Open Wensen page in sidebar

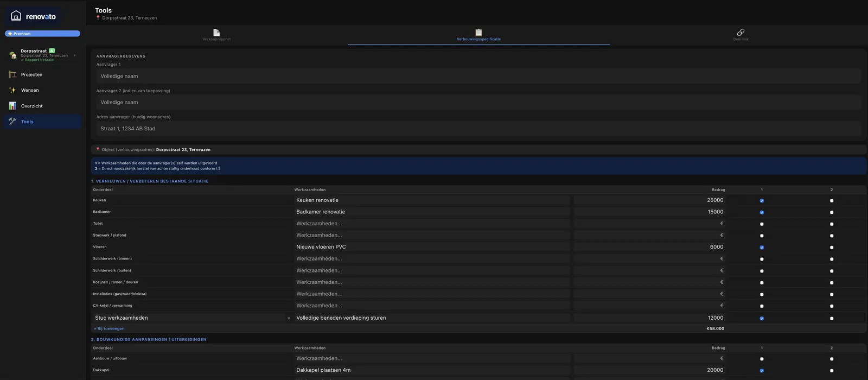(42, 90)
